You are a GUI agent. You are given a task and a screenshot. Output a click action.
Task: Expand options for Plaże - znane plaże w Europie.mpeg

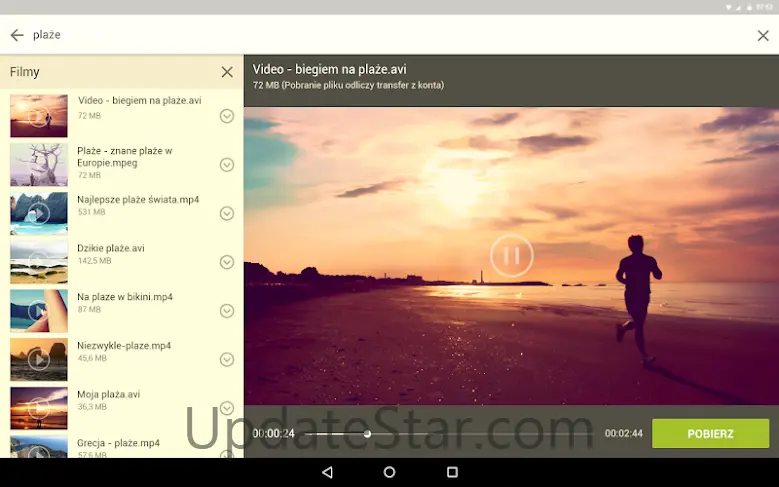[x=227, y=165]
